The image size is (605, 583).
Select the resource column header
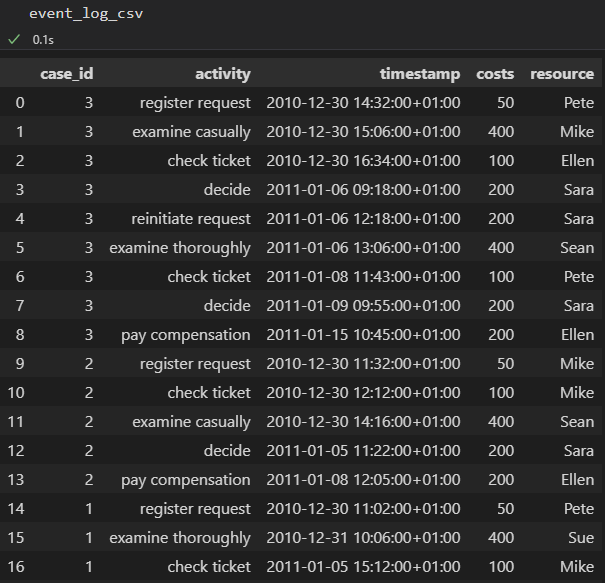562,74
